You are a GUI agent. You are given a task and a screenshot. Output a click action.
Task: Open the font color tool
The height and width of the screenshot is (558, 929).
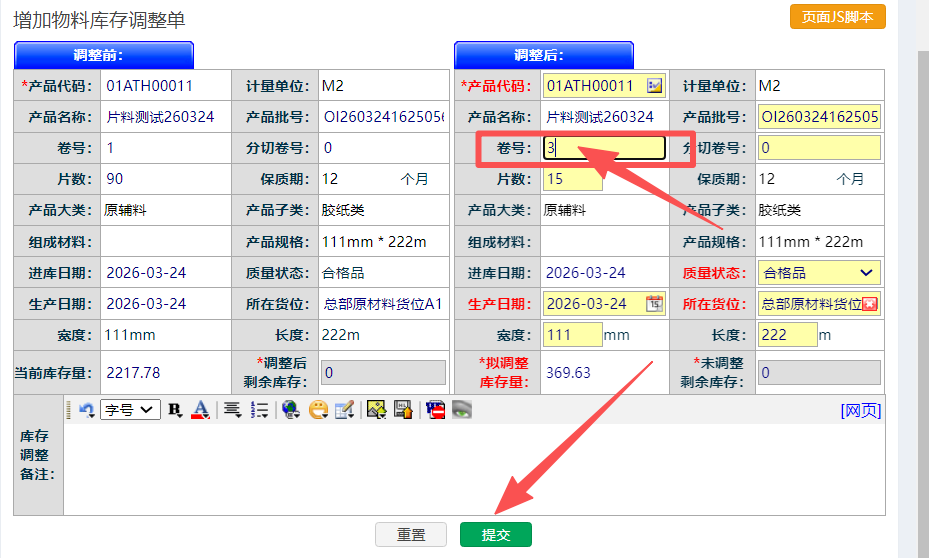click(x=200, y=409)
